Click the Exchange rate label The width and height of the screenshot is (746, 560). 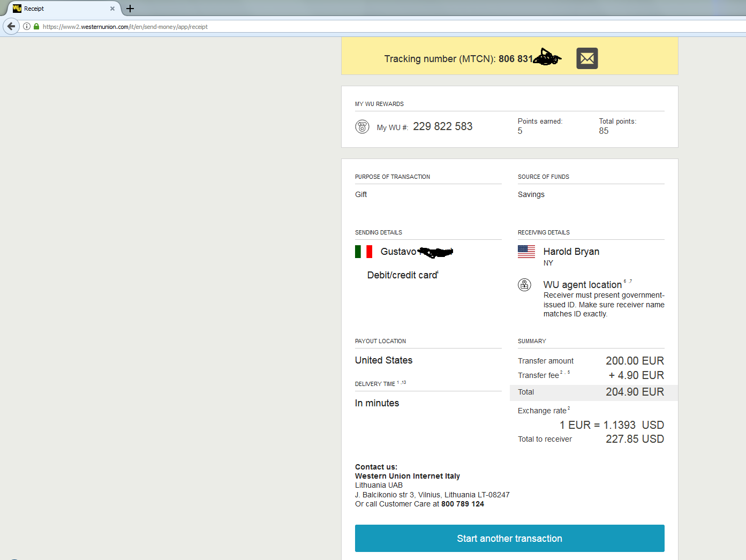(542, 411)
